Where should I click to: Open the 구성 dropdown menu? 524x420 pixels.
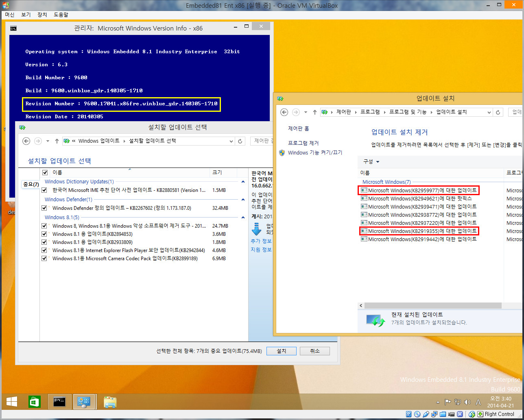[x=371, y=162]
